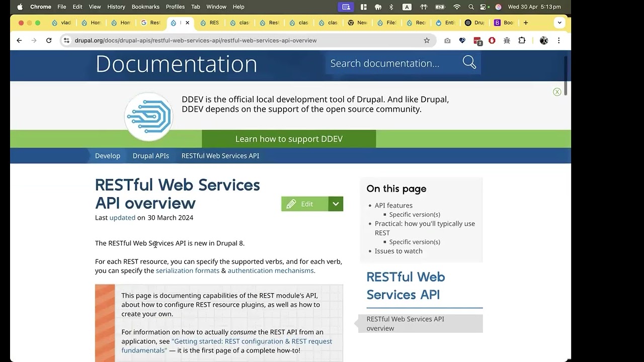Open macOS Control Center icon

pos(485,7)
